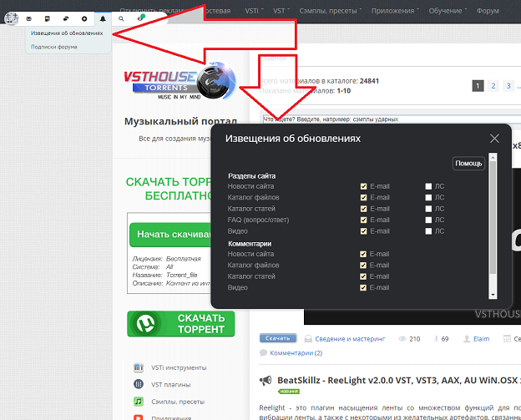Click the eye views icon beside 210
This screenshot has width=521, height=420.
coord(402,339)
